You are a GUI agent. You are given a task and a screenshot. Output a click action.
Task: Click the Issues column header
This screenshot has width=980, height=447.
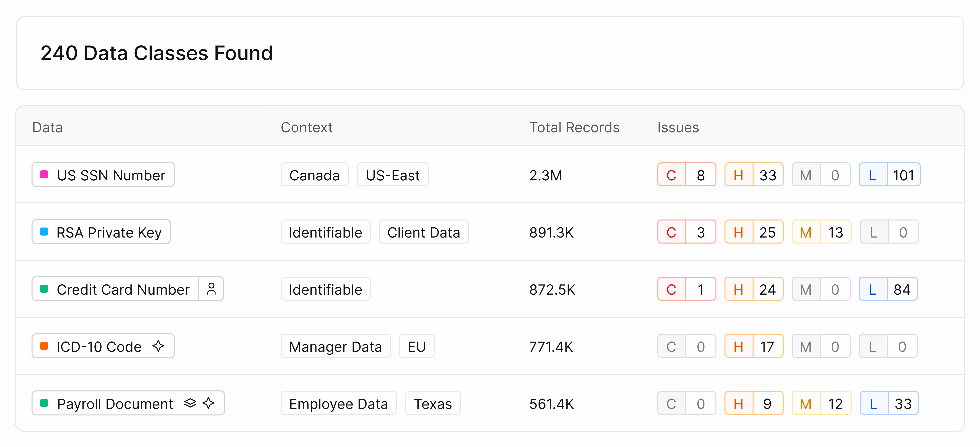[678, 127]
